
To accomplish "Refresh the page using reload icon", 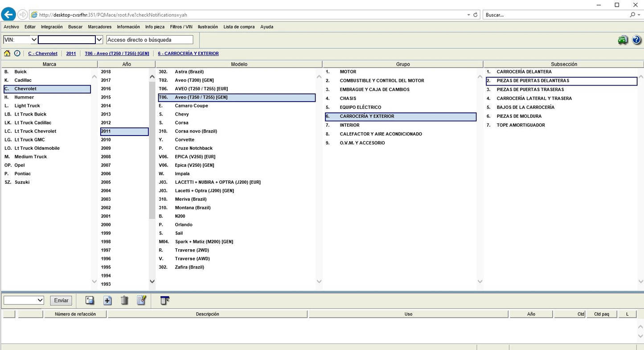I will (x=476, y=15).
